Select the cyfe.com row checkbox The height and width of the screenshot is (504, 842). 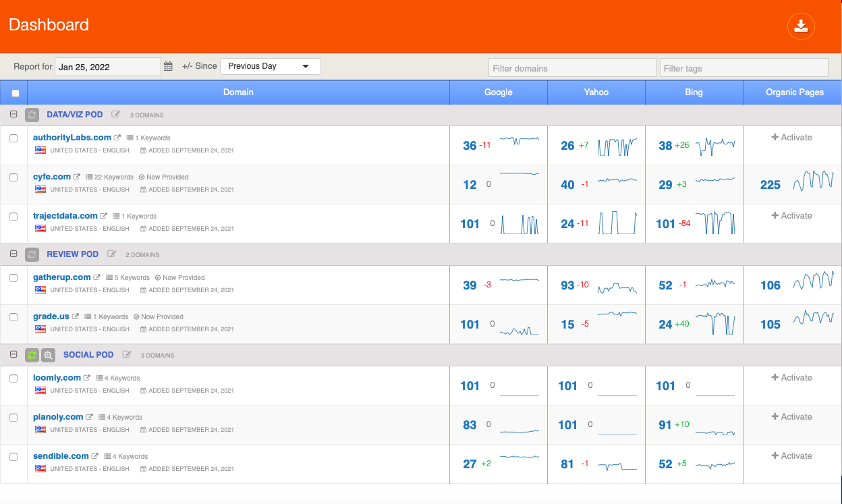13,177
